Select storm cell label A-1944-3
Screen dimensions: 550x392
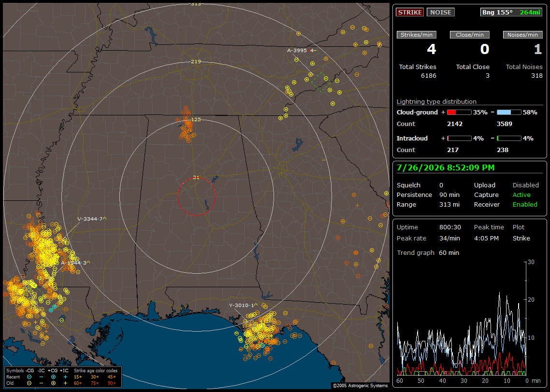pyautogui.click(x=75, y=263)
